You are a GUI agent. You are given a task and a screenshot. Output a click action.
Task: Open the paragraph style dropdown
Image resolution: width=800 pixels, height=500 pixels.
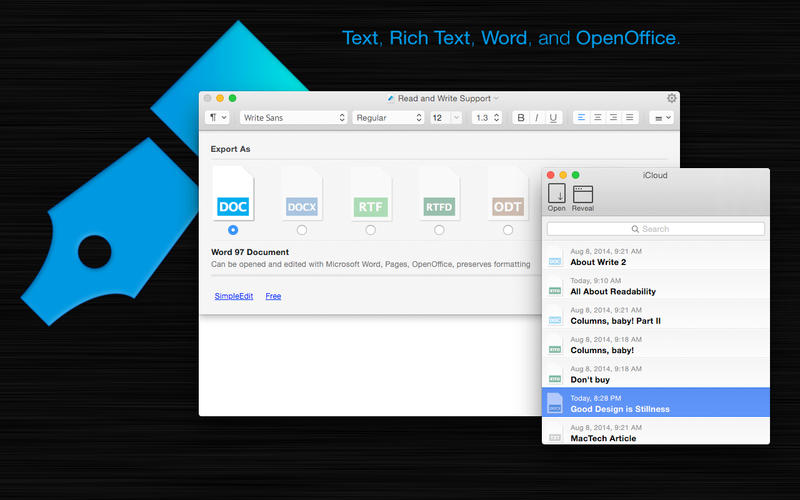217,117
